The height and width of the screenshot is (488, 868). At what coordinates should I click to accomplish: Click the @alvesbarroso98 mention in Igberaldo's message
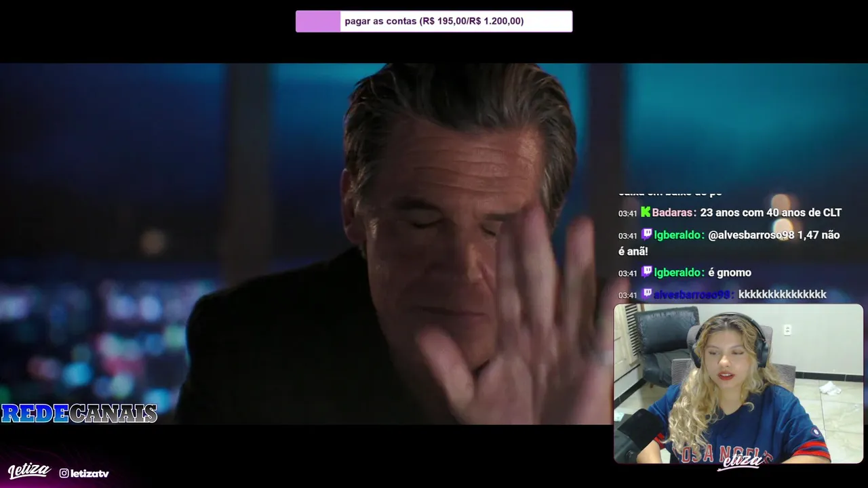click(751, 235)
